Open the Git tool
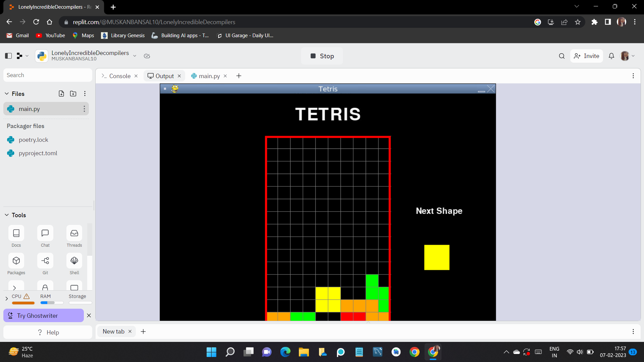Viewport: 644px width, 362px height. tap(45, 264)
